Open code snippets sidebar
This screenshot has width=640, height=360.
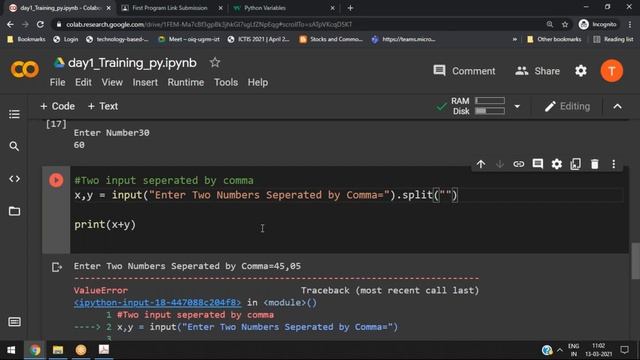coord(14,179)
